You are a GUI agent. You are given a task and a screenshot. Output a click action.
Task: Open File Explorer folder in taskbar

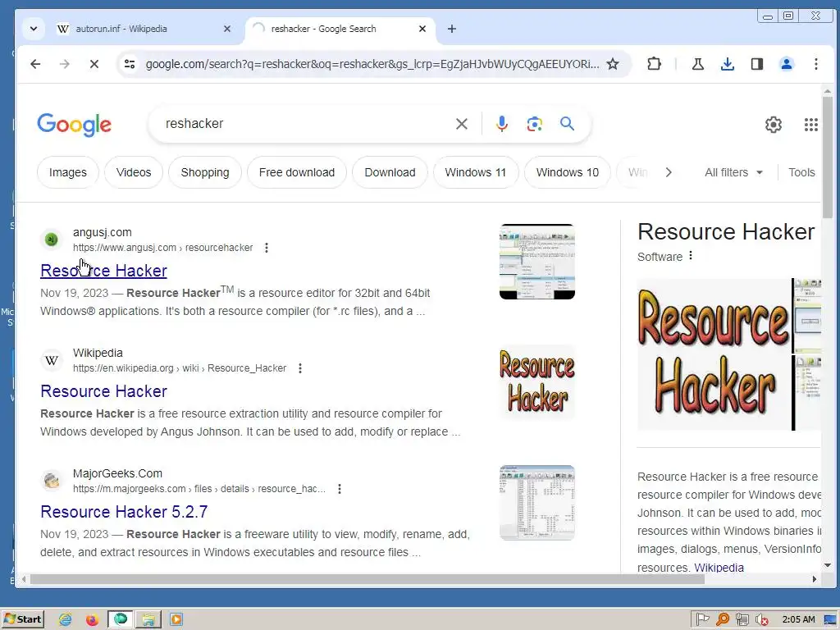[148, 620]
